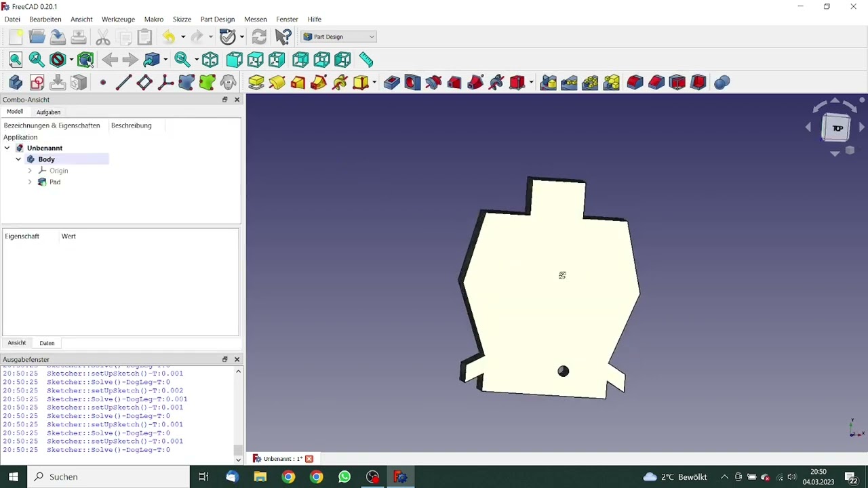Open the Werkzeuge menu
The height and width of the screenshot is (488, 868).
coord(118,19)
